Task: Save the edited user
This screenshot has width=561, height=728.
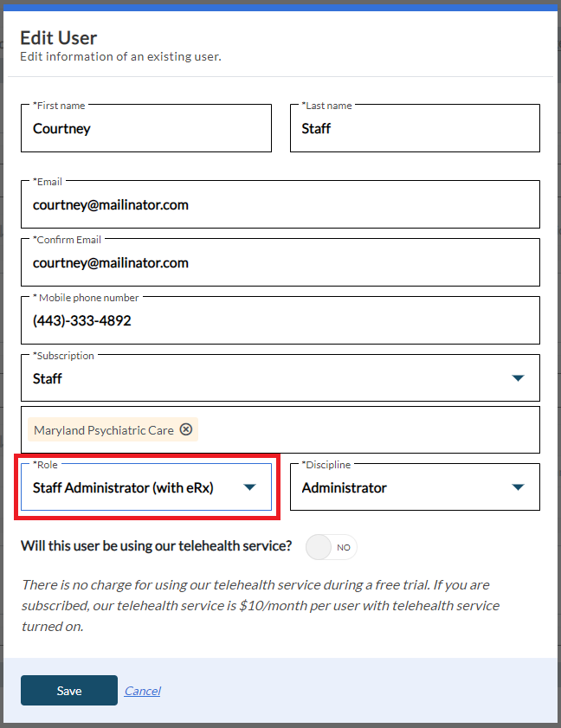Action: [69, 691]
